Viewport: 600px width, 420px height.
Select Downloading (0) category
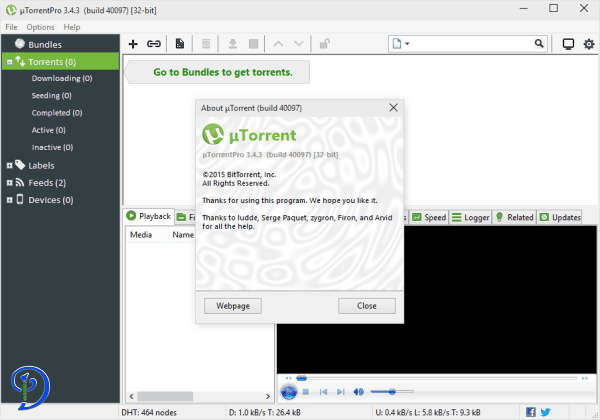pyautogui.click(x=62, y=78)
